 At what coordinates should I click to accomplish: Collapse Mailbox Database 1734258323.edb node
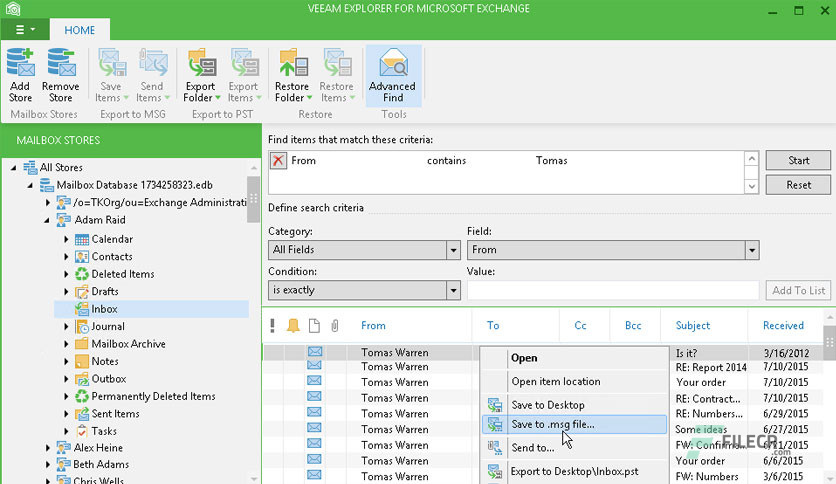[x=30, y=185]
